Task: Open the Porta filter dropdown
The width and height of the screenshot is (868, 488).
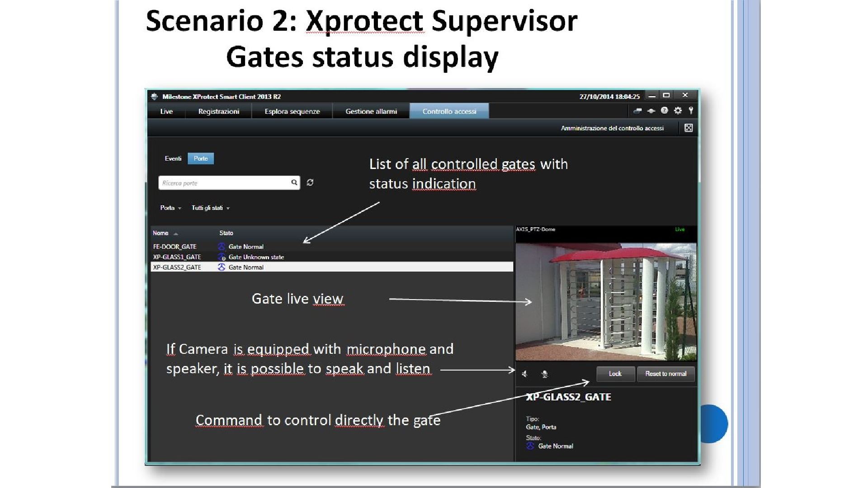Action: click(170, 208)
